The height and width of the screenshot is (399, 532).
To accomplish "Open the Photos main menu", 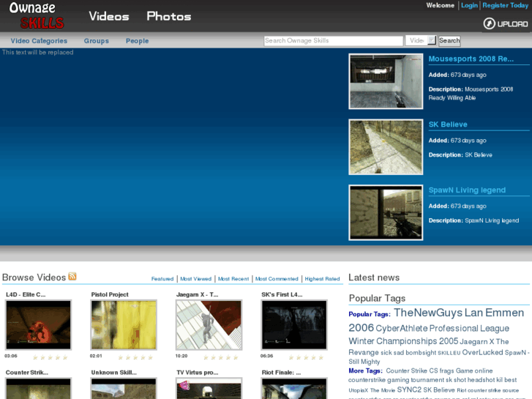I will coord(169,16).
